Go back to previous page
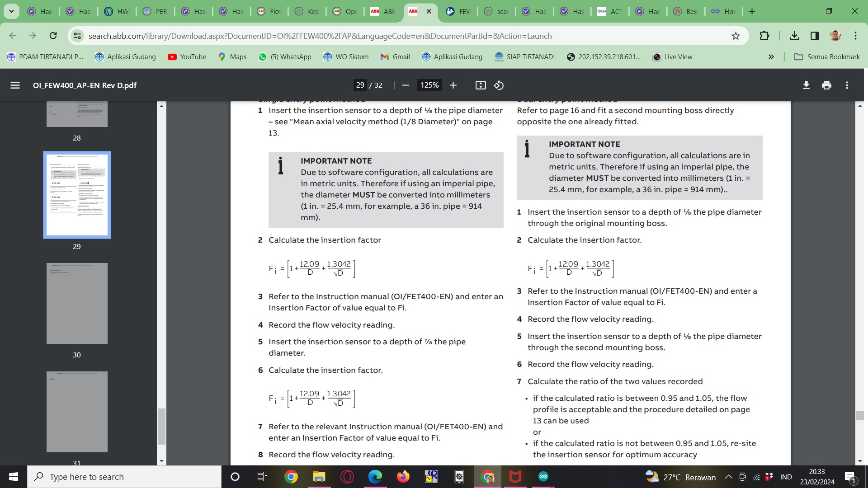Screen dimensions: 868x488 13,36
